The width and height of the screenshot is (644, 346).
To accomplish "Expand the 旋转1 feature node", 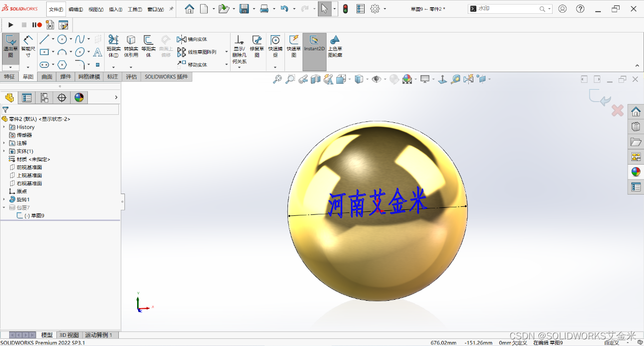I will point(4,200).
